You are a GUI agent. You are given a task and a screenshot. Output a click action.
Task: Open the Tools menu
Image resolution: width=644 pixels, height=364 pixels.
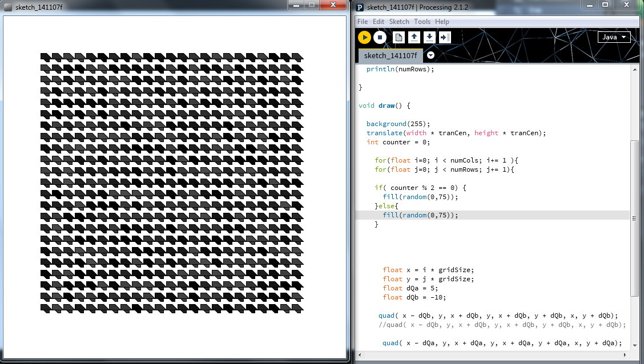[x=422, y=22]
